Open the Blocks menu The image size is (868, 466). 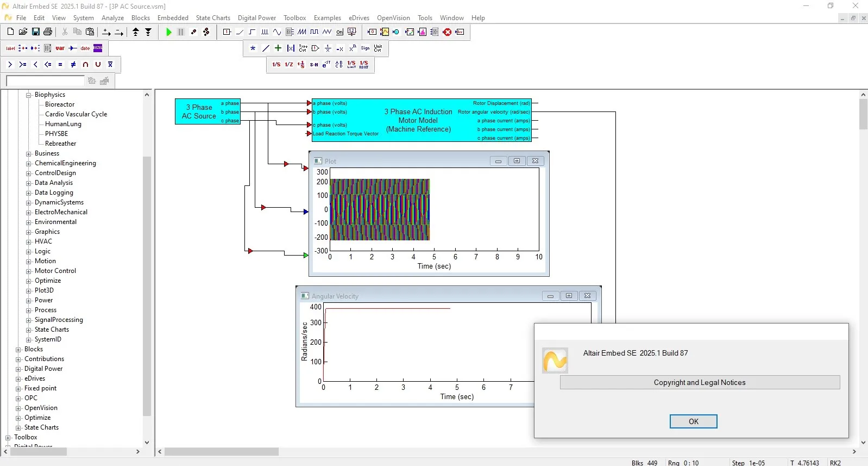tap(141, 18)
